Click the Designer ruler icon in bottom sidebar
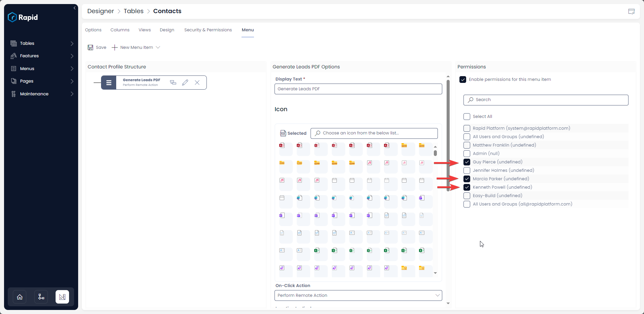644x314 pixels. 62,297
